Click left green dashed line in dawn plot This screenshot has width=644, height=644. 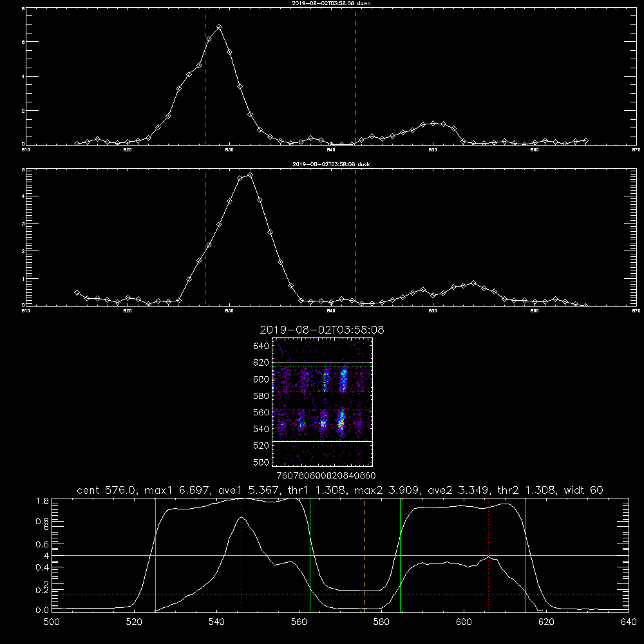(205, 78)
